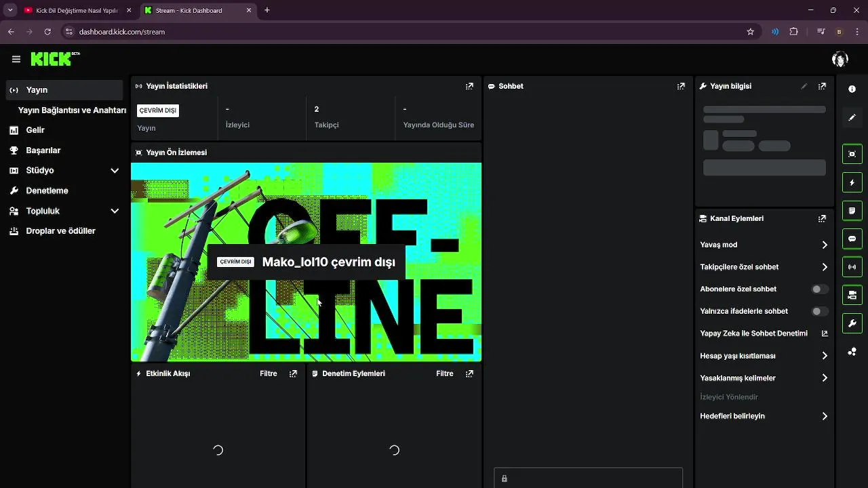
Task: Bookmark this page with star icon
Action: point(750,32)
